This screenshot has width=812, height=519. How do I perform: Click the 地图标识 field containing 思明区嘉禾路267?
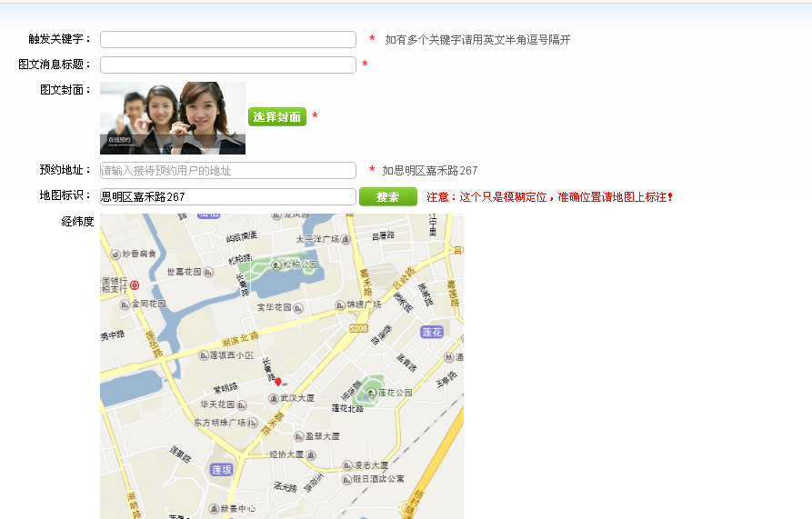pos(227,197)
